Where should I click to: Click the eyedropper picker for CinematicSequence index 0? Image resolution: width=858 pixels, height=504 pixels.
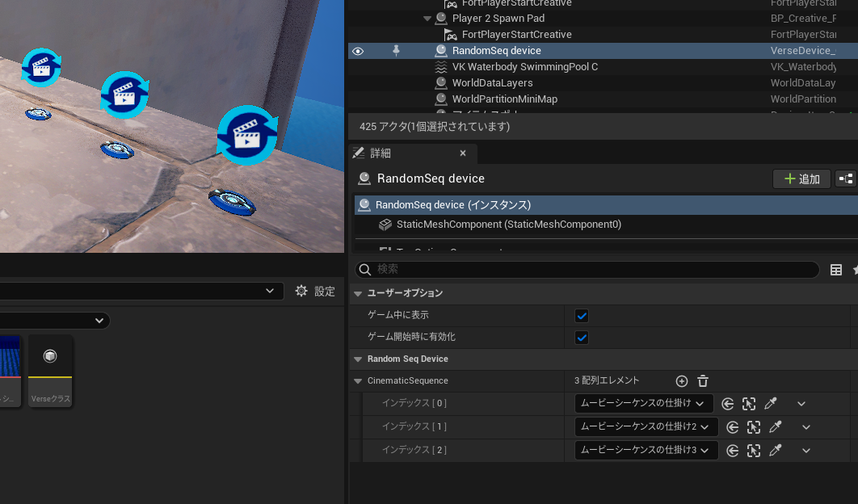(x=770, y=403)
